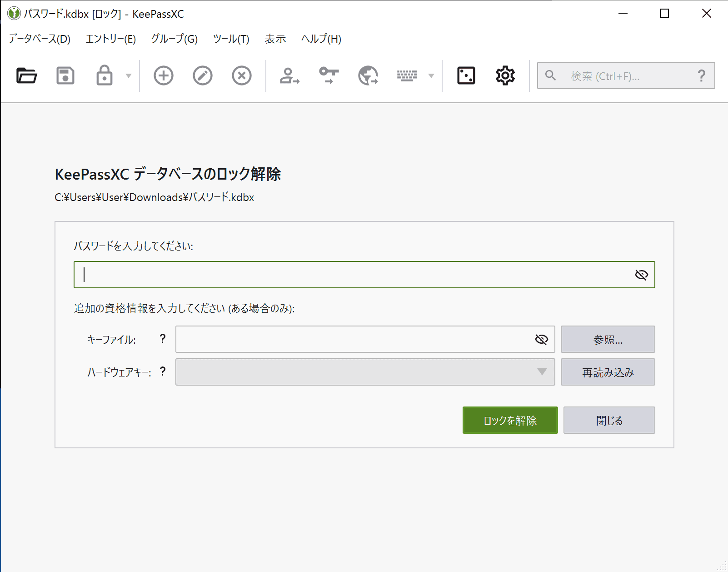The image size is (728, 572).
Task: Open グループ(G) menu
Action: point(175,39)
